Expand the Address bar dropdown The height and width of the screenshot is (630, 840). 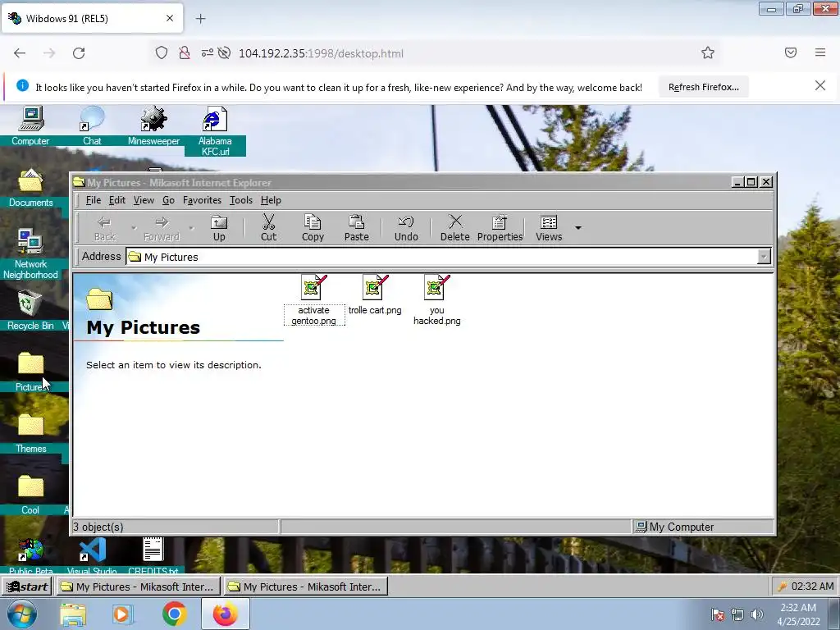click(764, 257)
